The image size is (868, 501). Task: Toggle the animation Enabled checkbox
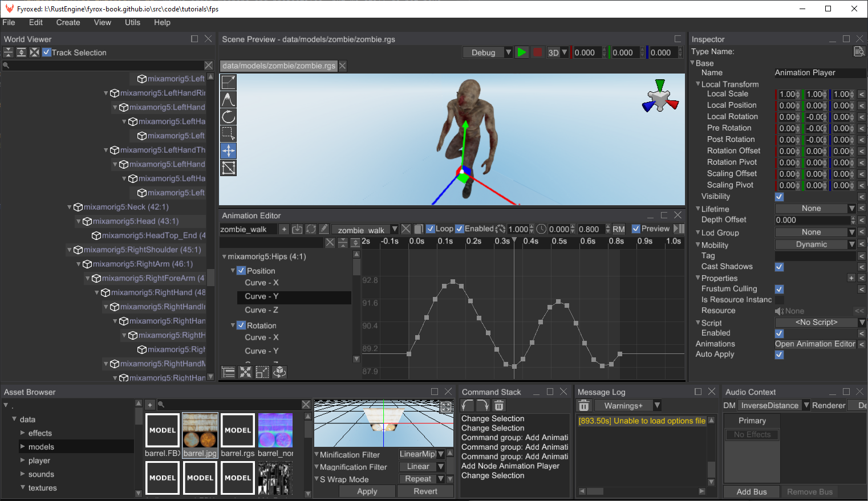[x=460, y=229]
